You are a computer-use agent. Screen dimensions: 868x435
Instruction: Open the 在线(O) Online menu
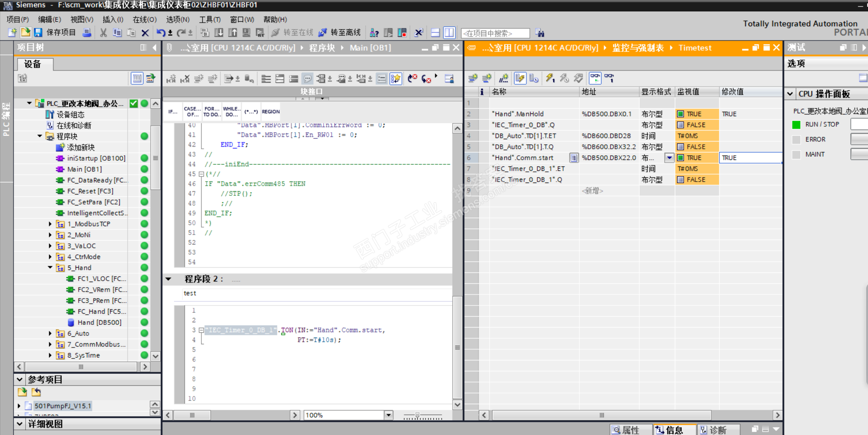point(144,19)
